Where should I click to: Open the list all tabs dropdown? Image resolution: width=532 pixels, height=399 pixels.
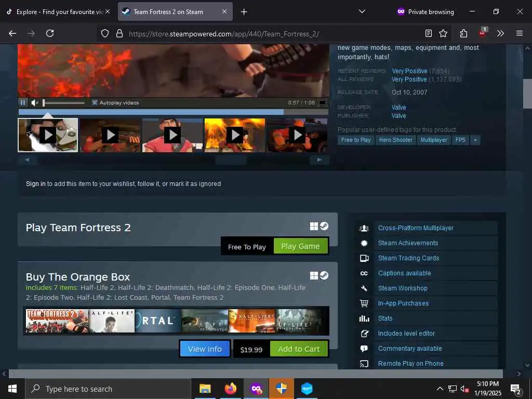pyautogui.click(x=362, y=11)
